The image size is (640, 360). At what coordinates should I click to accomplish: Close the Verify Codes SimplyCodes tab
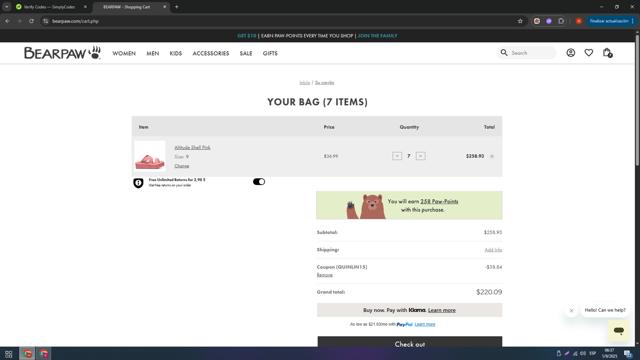[85, 7]
